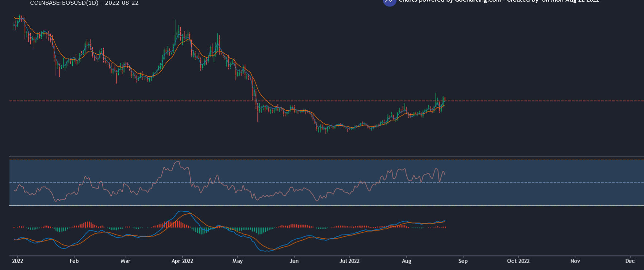The height and width of the screenshot is (270, 644).
Task: Click the 'May' time axis label
Action: pyautogui.click(x=238, y=261)
